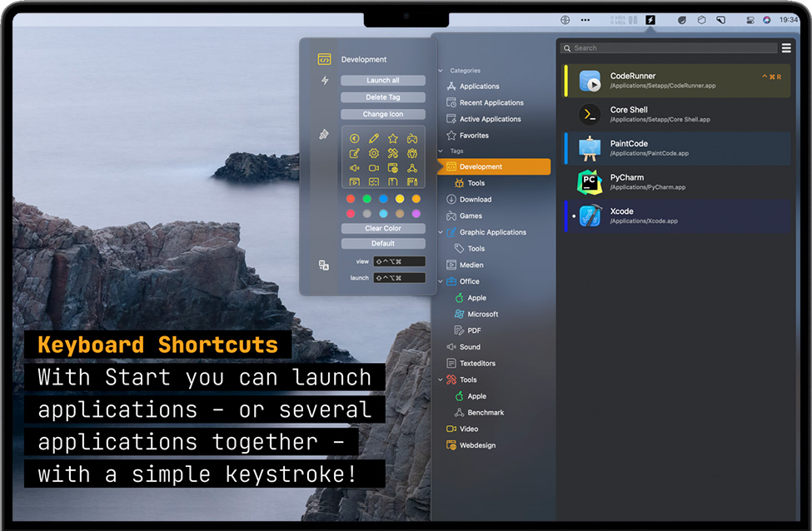Viewport: 812px width, 531px height.
Task: Click the lightning bolt icon in the tag panel
Action: (x=325, y=81)
